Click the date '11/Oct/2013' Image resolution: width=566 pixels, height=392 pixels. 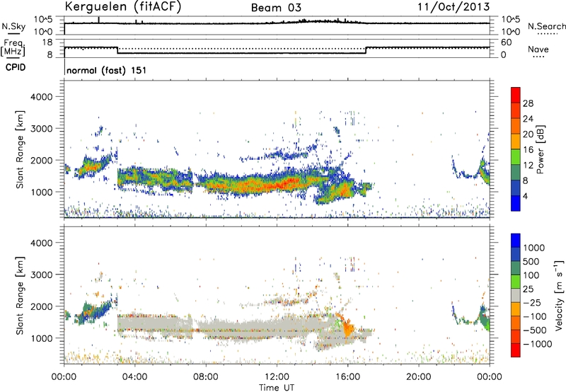(454, 7)
